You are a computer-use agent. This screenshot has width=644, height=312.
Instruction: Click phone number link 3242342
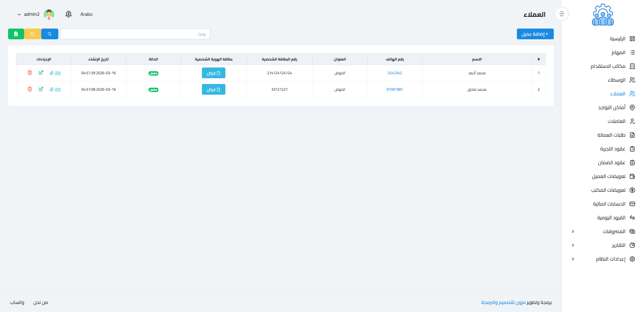coord(394,73)
